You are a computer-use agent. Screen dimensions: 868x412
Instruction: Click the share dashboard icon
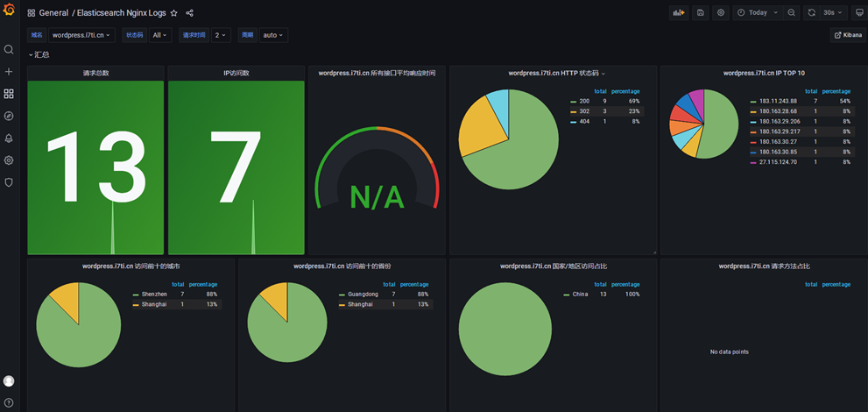(190, 13)
